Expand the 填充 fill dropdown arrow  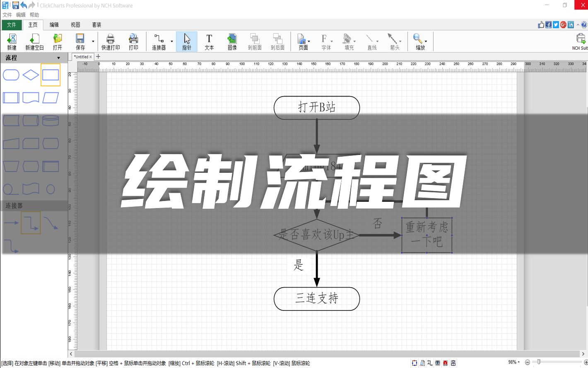click(354, 41)
